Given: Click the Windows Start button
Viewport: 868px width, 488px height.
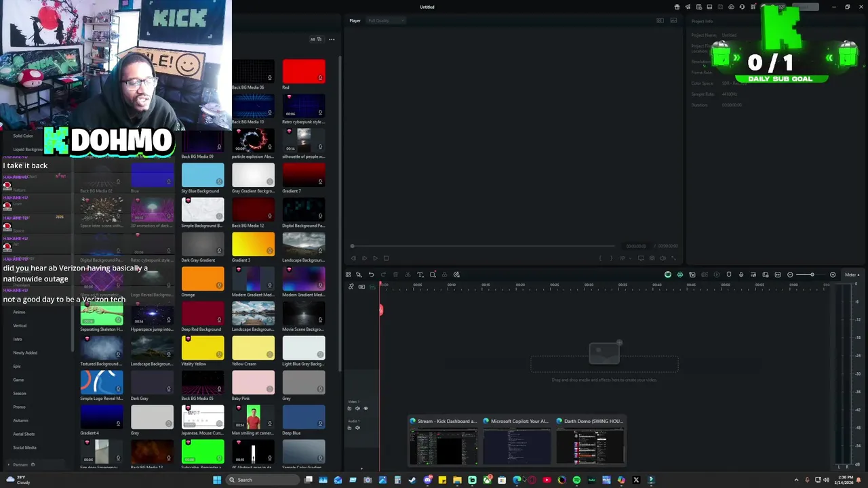Looking at the screenshot, I should click(x=217, y=480).
